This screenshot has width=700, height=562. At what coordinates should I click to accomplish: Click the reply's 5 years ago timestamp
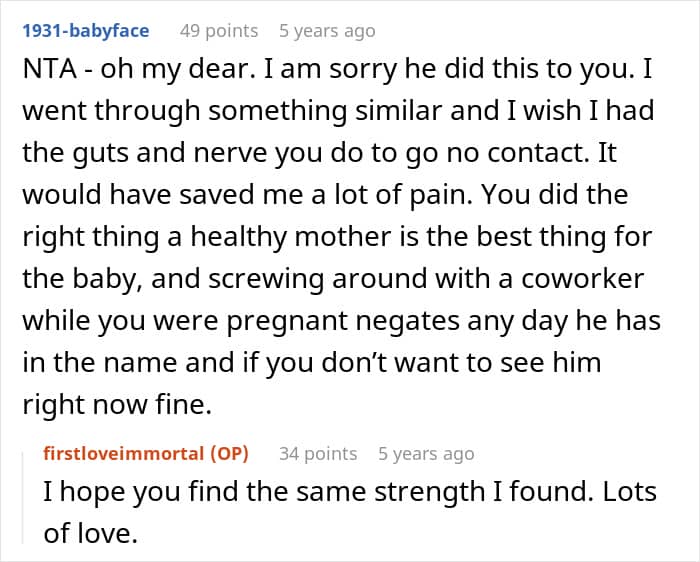(x=426, y=453)
